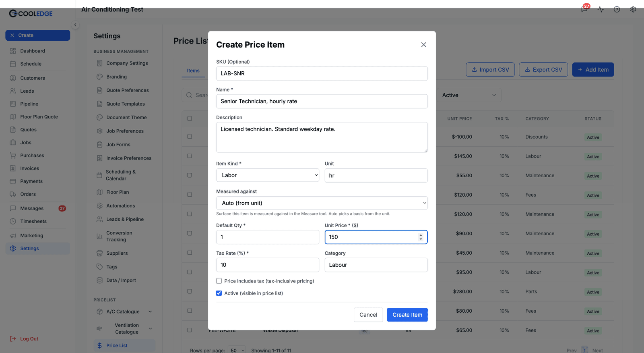
Task: Tick the checkbox for the $280.00 row
Action: (190, 291)
